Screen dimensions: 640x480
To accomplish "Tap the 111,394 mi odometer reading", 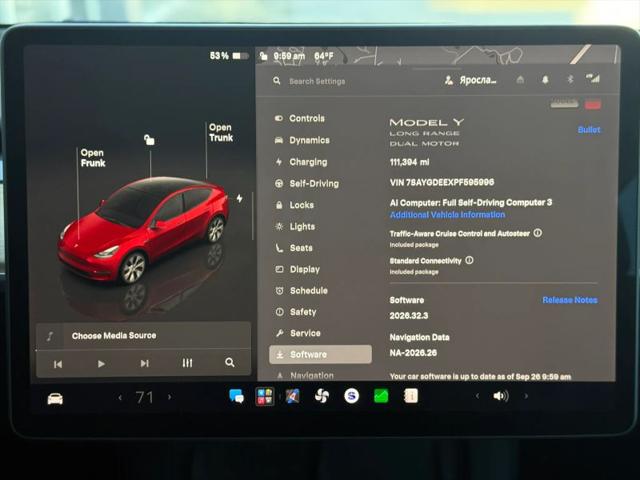I will point(409,162).
